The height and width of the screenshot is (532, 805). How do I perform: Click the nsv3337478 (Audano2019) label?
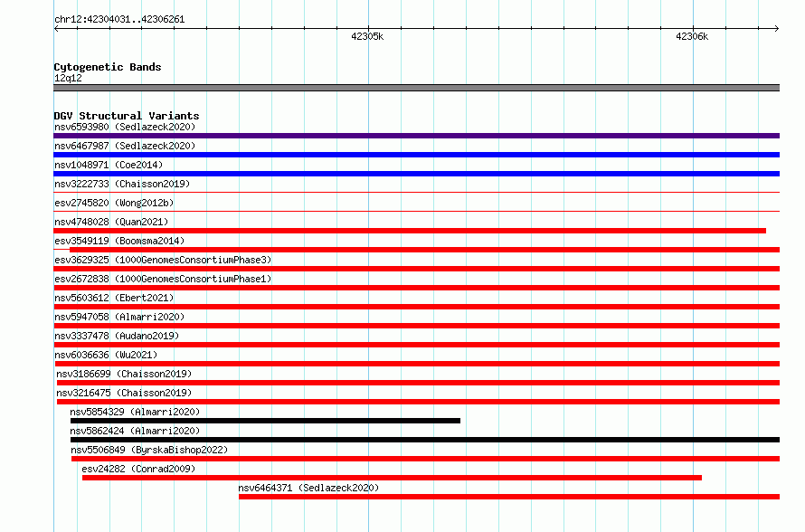(117, 336)
